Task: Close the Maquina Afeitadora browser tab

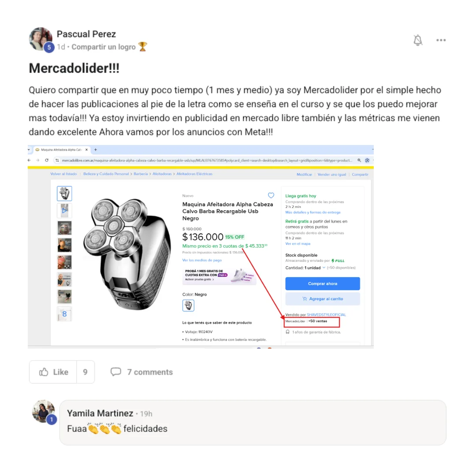Action: (86, 150)
